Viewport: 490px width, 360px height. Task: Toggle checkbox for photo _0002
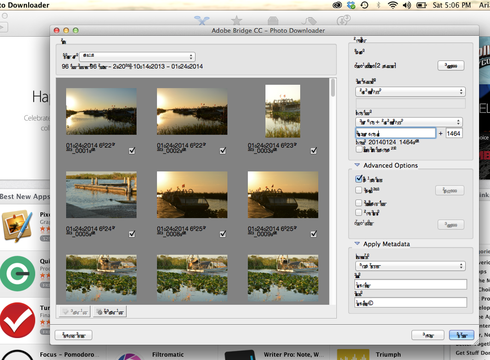pyautogui.click(x=223, y=151)
